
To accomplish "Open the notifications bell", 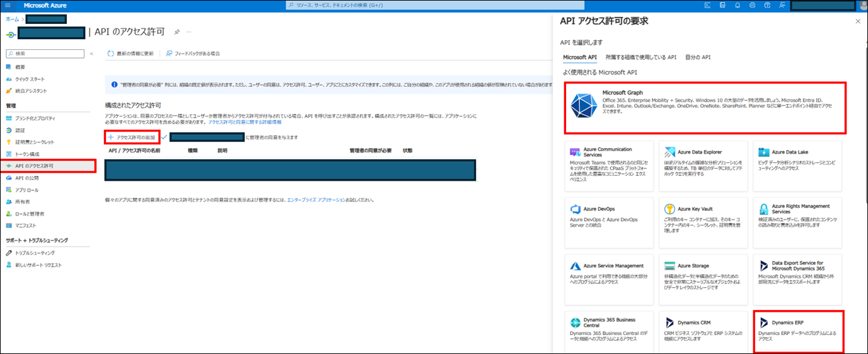I will [x=738, y=5].
